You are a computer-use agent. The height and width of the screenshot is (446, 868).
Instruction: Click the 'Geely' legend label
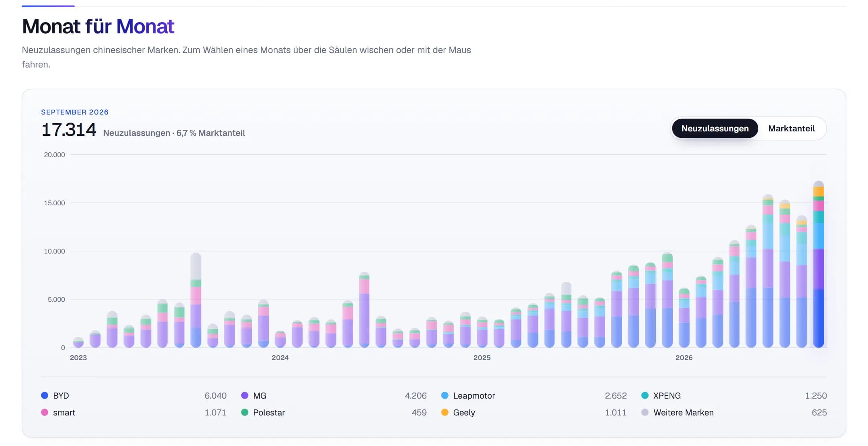point(464,412)
